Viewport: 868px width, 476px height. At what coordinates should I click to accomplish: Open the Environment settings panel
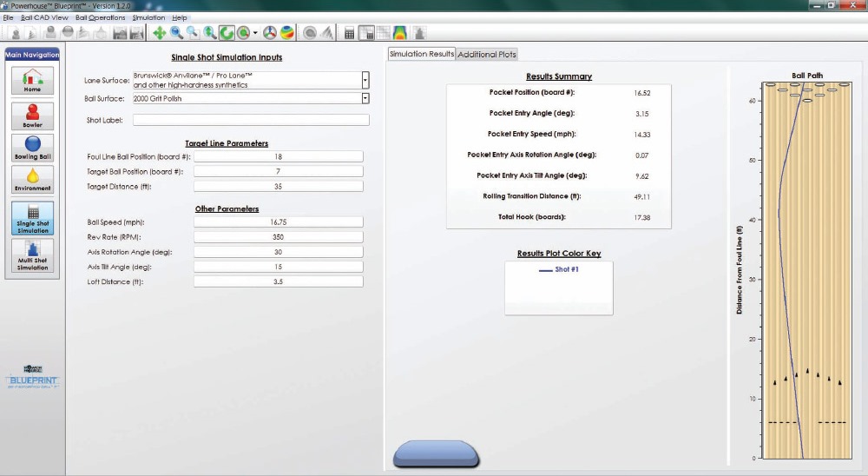(x=32, y=180)
